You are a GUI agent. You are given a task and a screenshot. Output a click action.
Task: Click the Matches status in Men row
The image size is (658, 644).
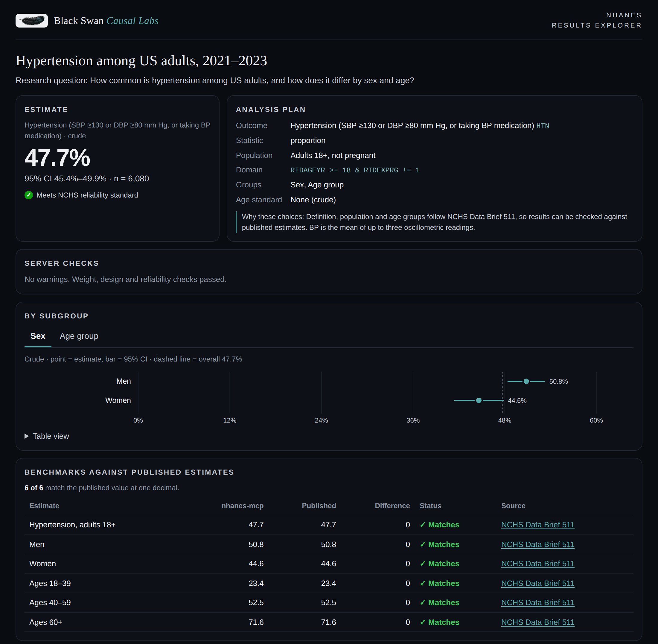click(439, 544)
